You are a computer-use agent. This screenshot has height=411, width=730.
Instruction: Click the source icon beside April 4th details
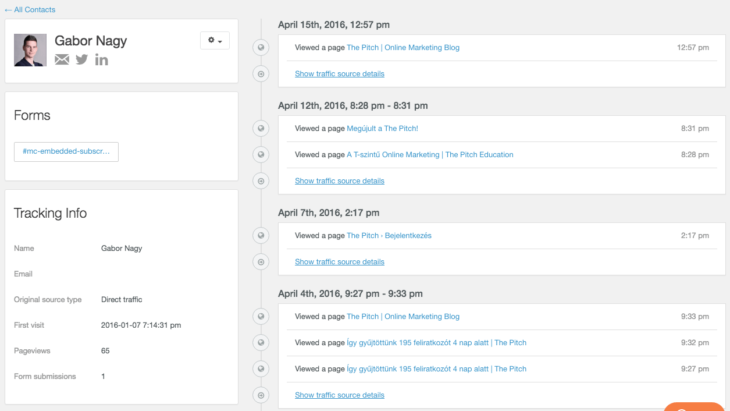[x=261, y=395]
